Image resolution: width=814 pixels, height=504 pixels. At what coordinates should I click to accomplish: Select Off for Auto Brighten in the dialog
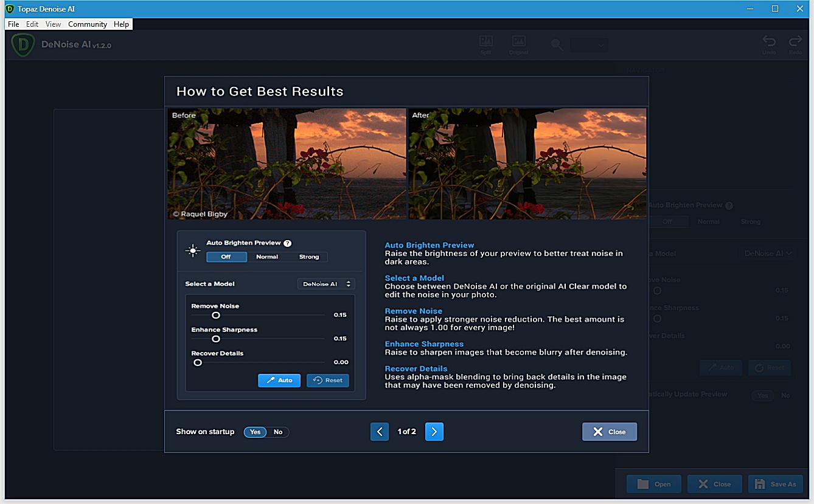[x=226, y=257]
